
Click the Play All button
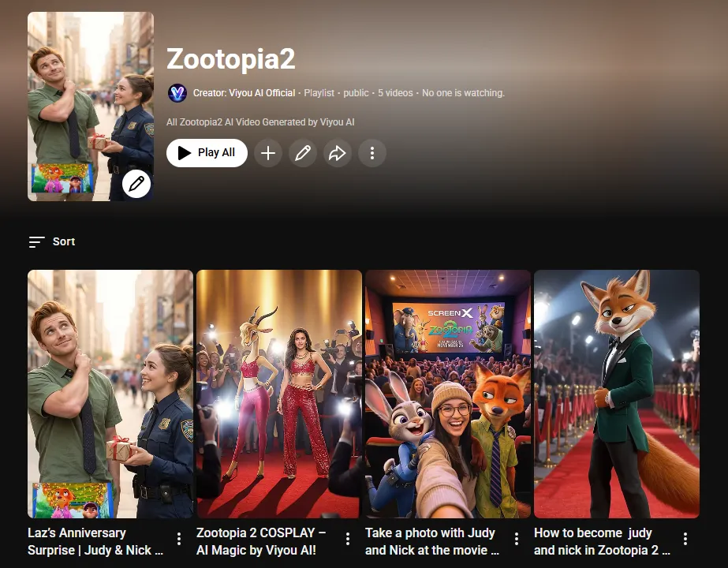coord(207,153)
